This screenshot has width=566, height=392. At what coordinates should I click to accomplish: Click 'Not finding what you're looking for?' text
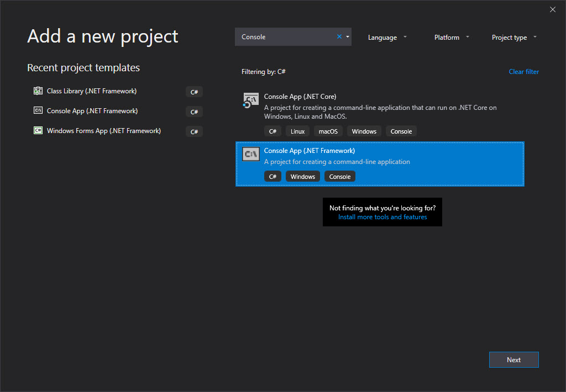(x=382, y=208)
